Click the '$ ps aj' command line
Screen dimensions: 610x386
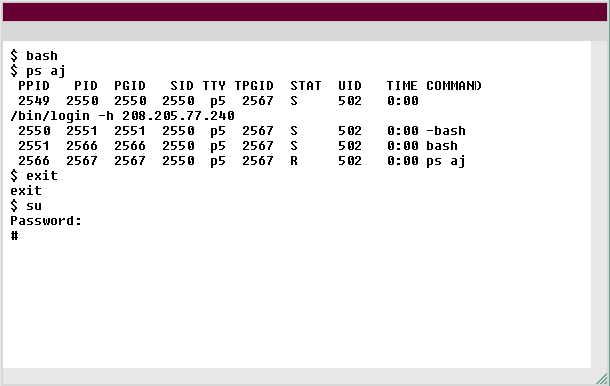(38, 71)
